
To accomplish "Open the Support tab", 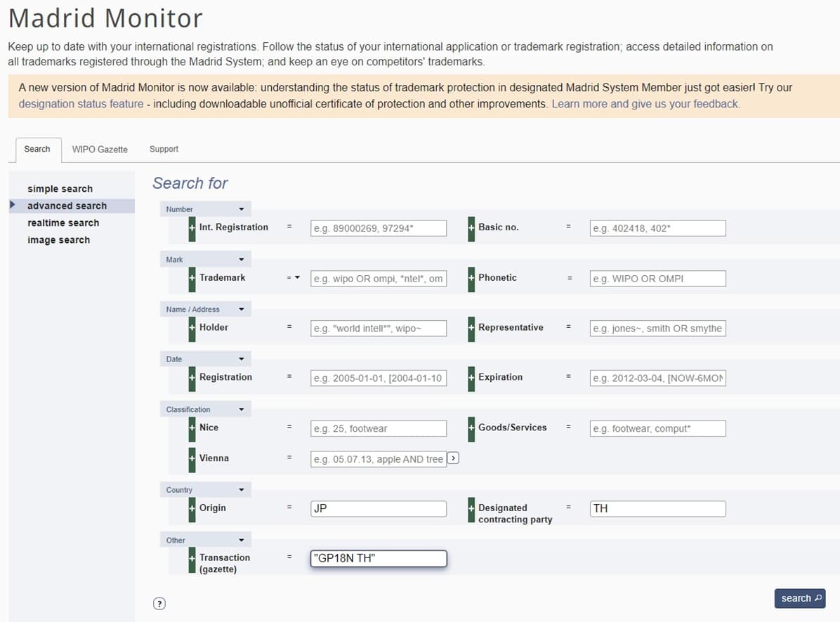I will (164, 150).
